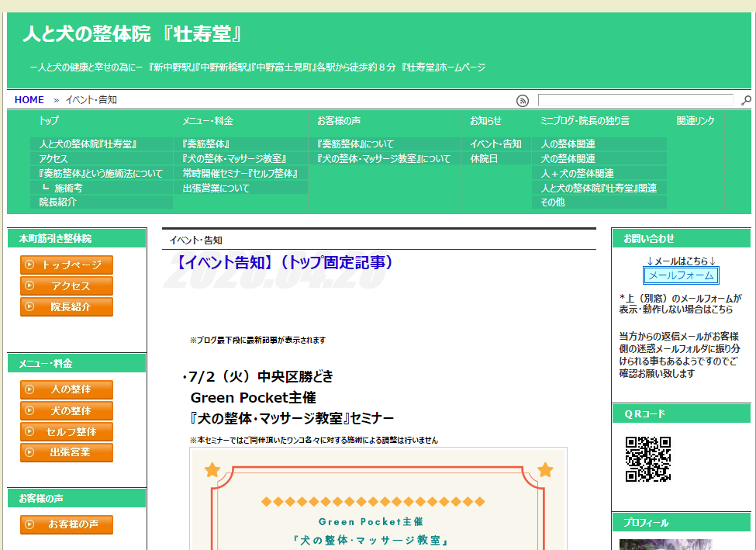The width and height of the screenshot is (756, 550).
Task: Focus the site search input field
Action: 636,100
